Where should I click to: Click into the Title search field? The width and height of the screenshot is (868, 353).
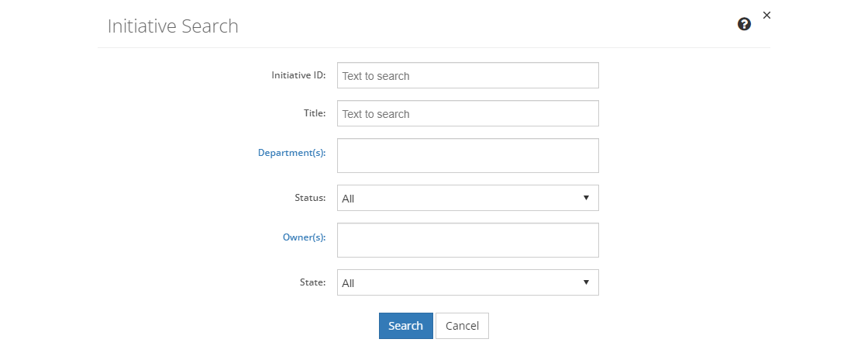point(467,113)
